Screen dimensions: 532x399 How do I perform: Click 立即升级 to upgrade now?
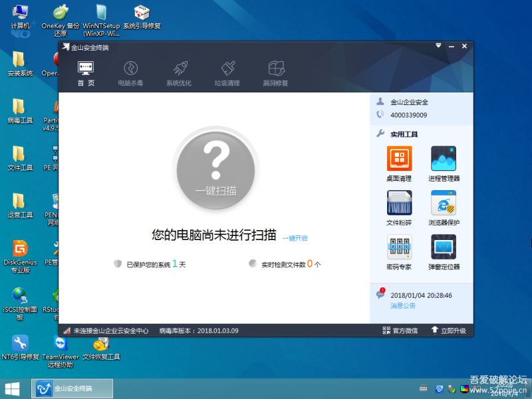(x=448, y=331)
